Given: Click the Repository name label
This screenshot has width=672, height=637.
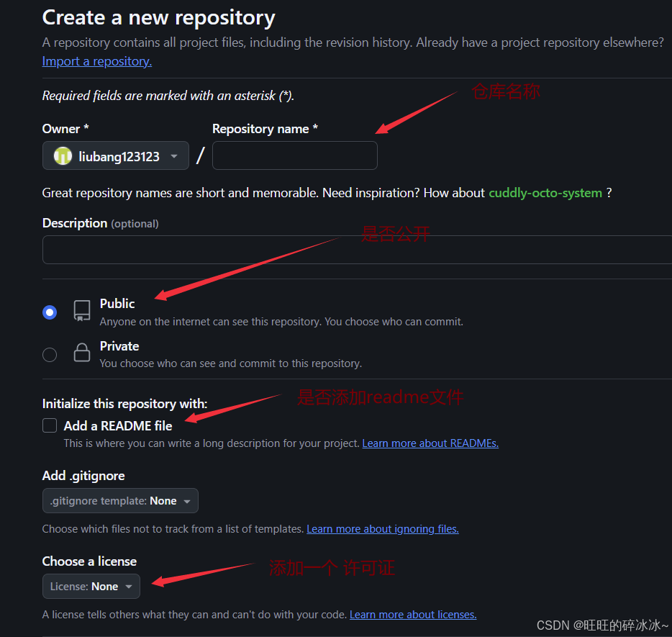Looking at the screenshot, I should pos(265,129).
